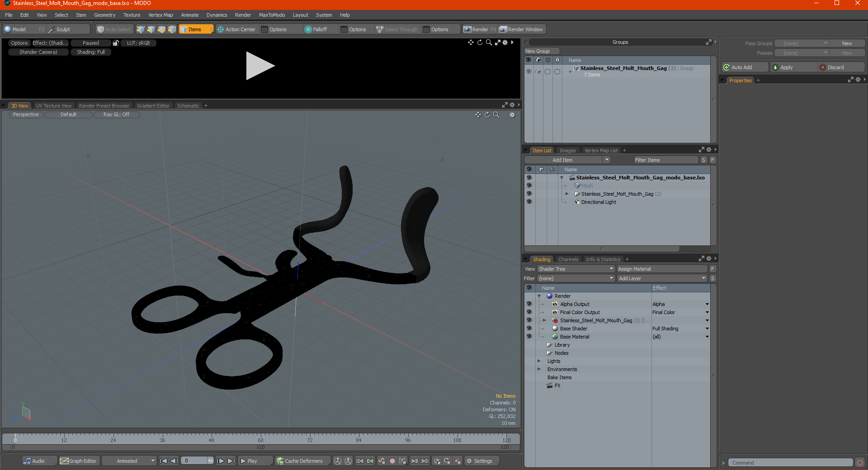
Task: Click rotate view icon in 3D viewport
Action: pos(487,115)
